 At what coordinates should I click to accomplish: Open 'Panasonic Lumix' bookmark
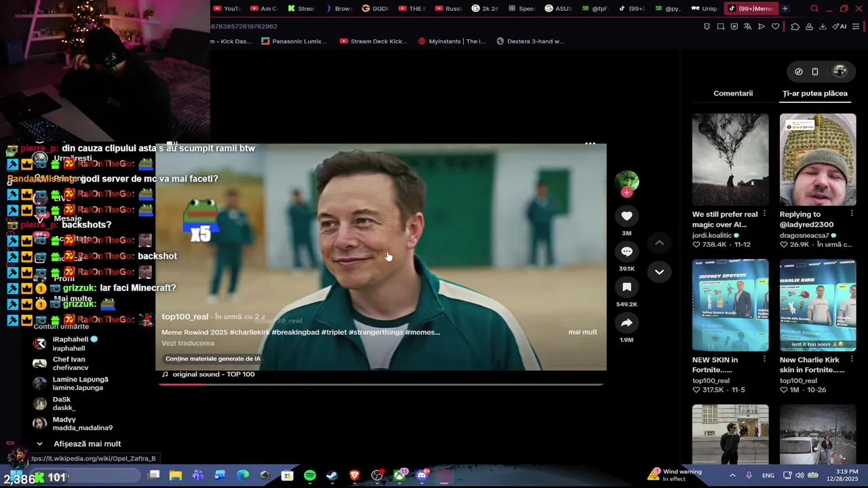click(294, 41)
